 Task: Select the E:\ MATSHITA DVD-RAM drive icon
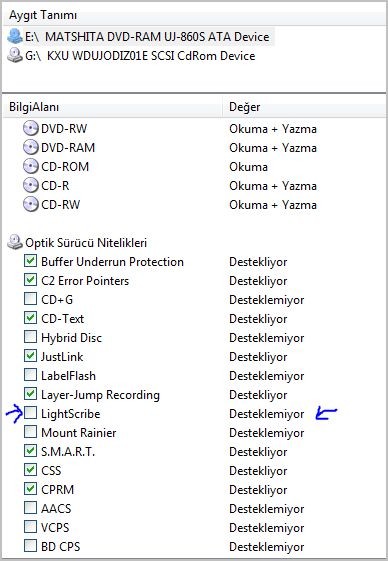[x=15, y=36]
